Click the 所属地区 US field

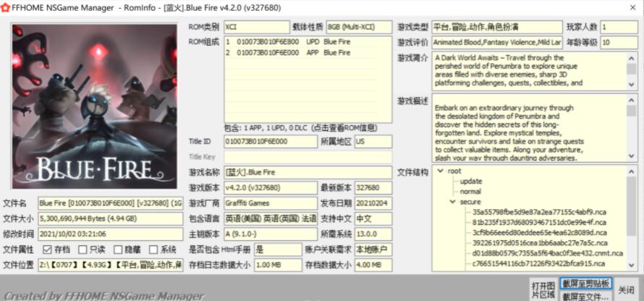[373, 142]
